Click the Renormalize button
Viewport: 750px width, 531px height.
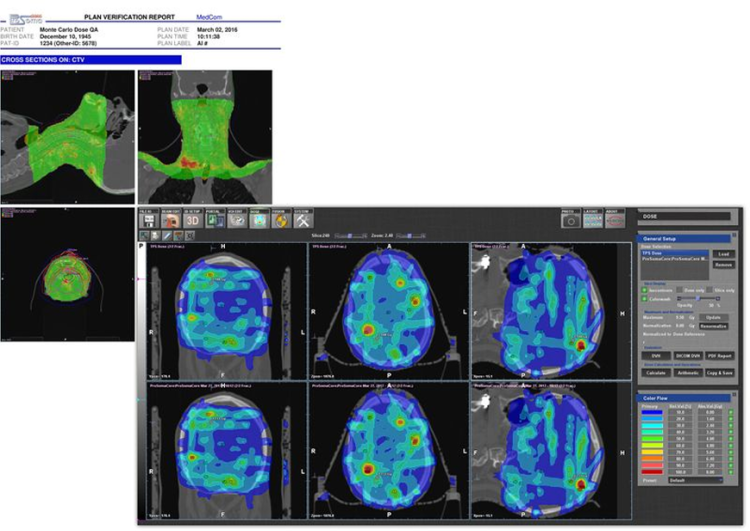tap(714, 326)
